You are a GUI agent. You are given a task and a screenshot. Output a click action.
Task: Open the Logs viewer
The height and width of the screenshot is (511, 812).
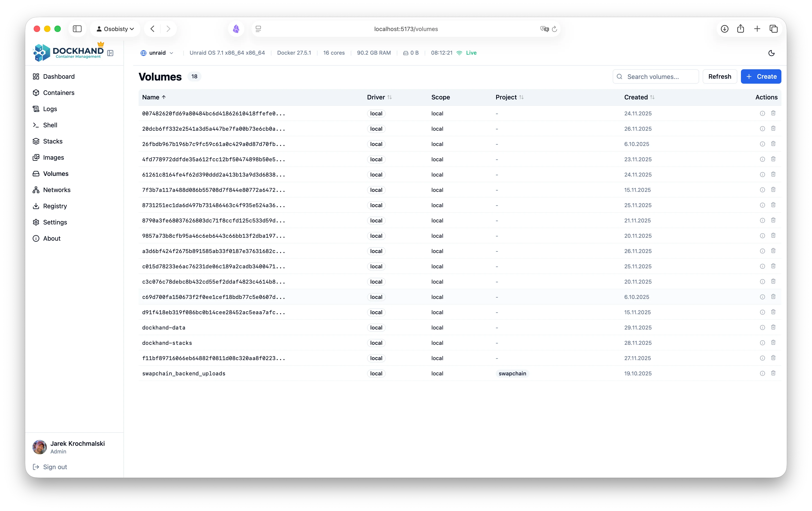pos(49,109)
